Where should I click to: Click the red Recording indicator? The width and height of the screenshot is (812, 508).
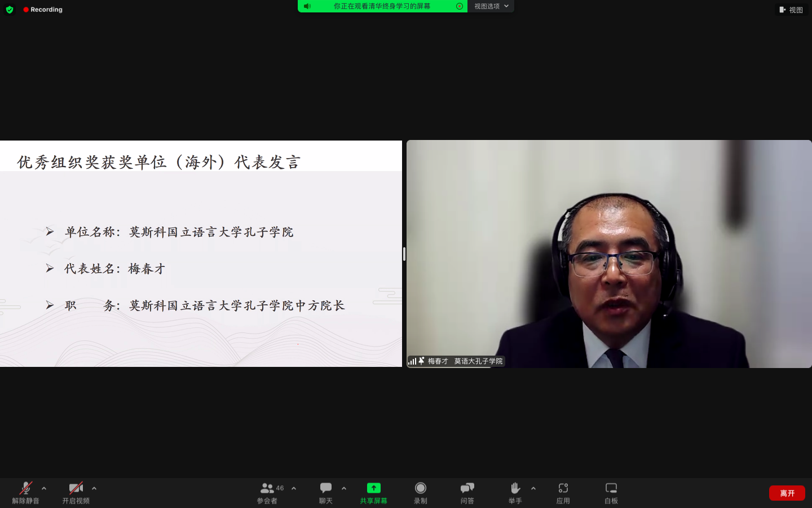(43, 10)
